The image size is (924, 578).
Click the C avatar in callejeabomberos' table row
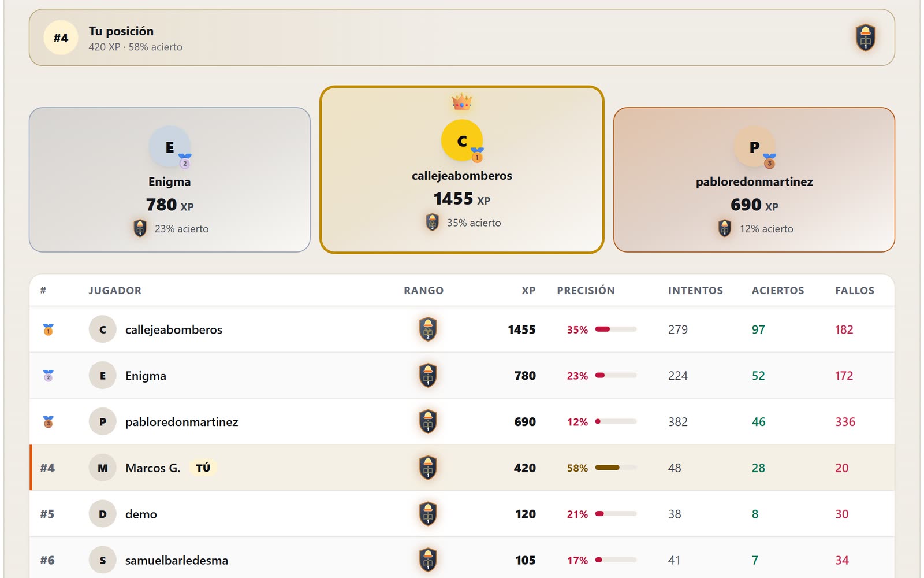pyautogui.click(x=103, y=329)
